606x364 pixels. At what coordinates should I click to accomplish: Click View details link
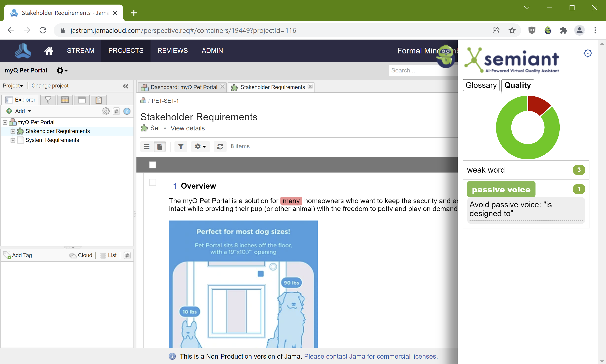click(187, 128)
